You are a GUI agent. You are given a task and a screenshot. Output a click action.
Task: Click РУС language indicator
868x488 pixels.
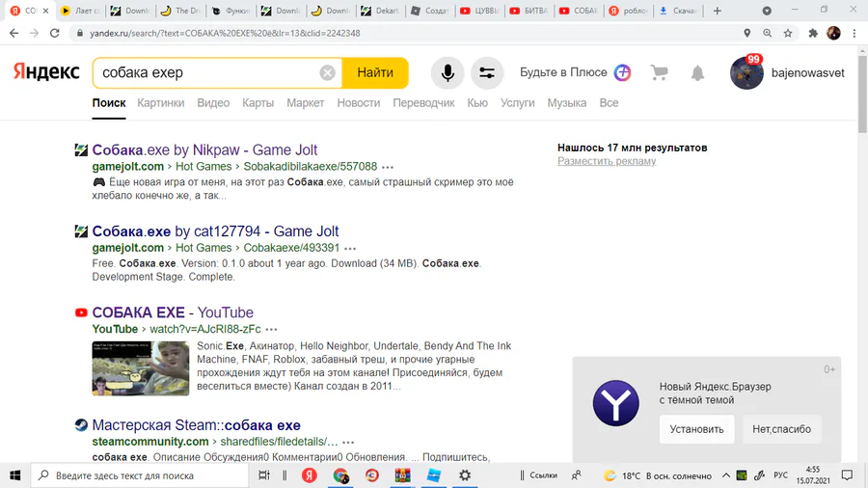(780, 475)
